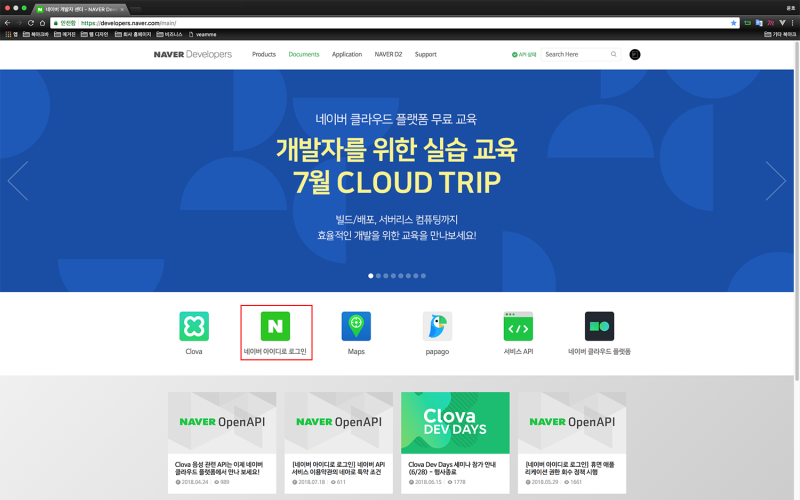Open the Clova DEV DAYS card image

(x=455, y=422)
